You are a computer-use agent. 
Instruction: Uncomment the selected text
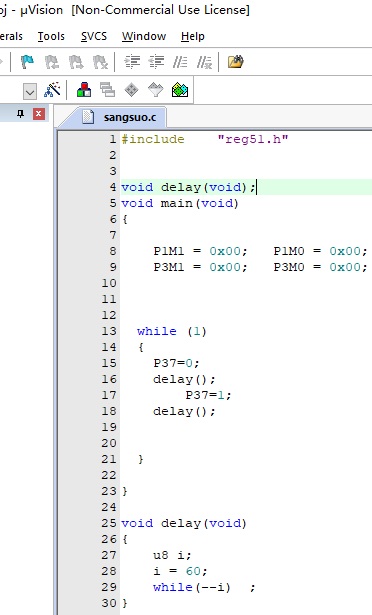[204, 62]
